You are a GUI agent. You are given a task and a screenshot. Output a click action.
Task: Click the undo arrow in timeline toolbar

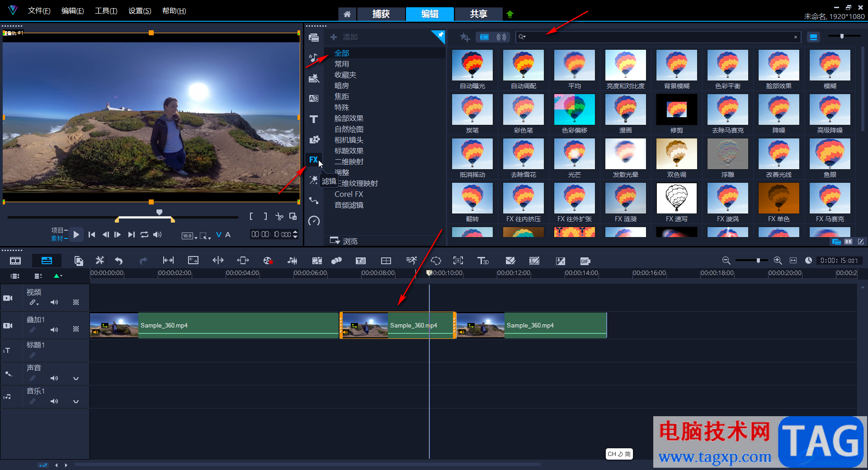(x=119, y=261)
